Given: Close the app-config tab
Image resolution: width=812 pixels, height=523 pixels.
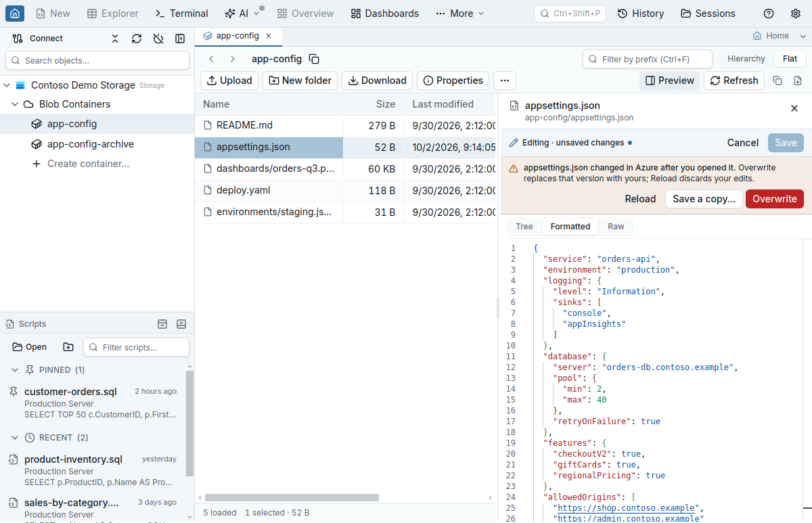Looking at the screenshot, I should 269,36.
